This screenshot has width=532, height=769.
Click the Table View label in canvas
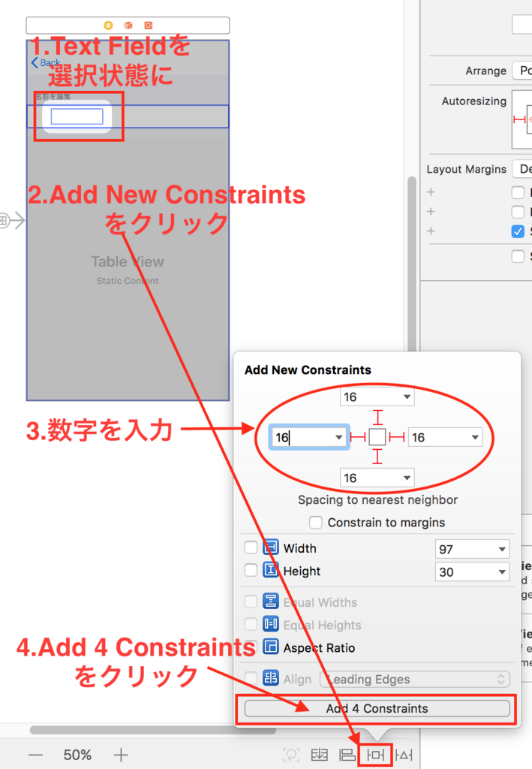(x=128, y=261)
